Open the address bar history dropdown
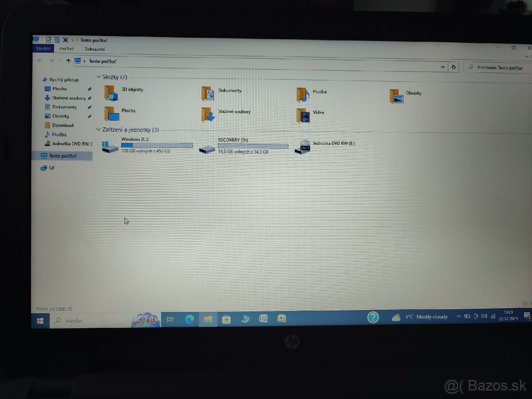The image size is (532, 399). (442, 66)
